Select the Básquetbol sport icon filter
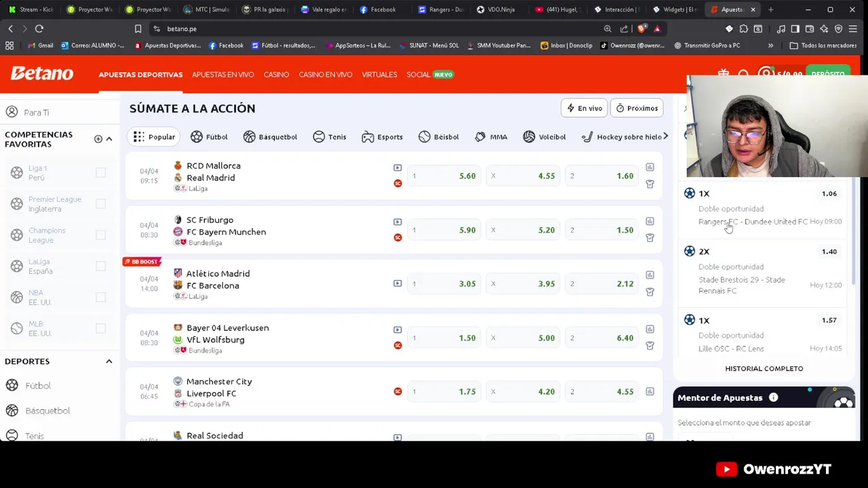 (x=250, y=137)
